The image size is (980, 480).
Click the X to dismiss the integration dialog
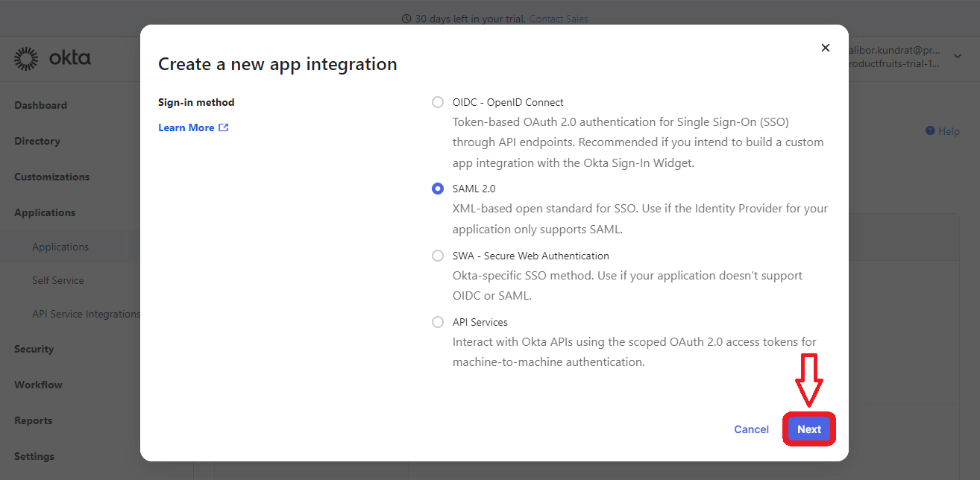point(826,47)
